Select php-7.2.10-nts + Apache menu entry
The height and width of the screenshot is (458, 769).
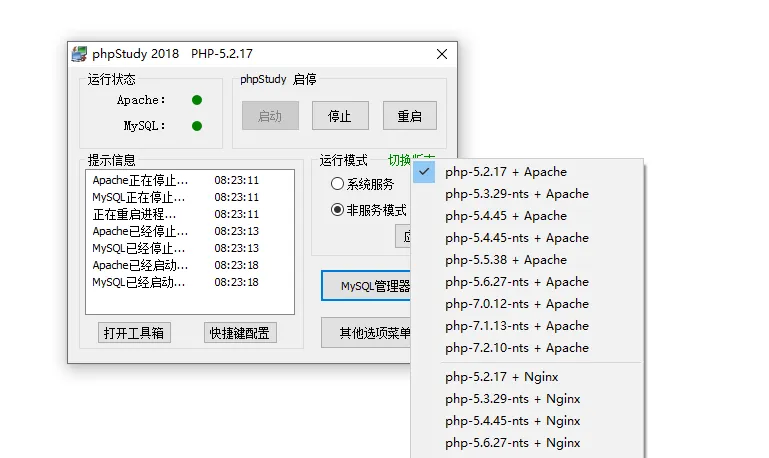(x=527, y=348)
